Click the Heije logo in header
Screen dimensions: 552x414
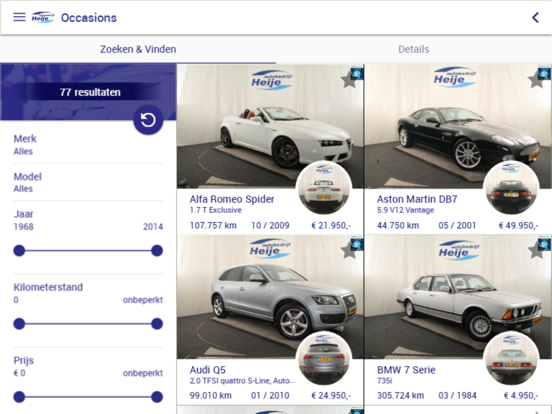43,17
